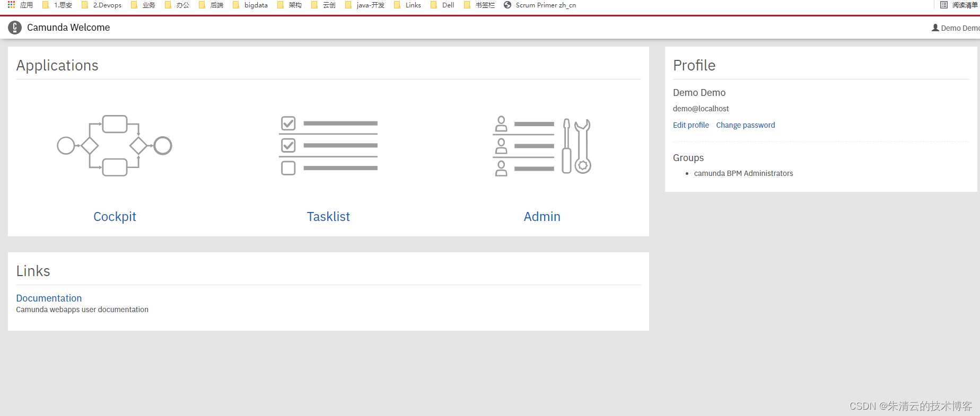Screen dimensions: 980x416
Task: Open the Documentation link
Action: [x=49, y=298]
